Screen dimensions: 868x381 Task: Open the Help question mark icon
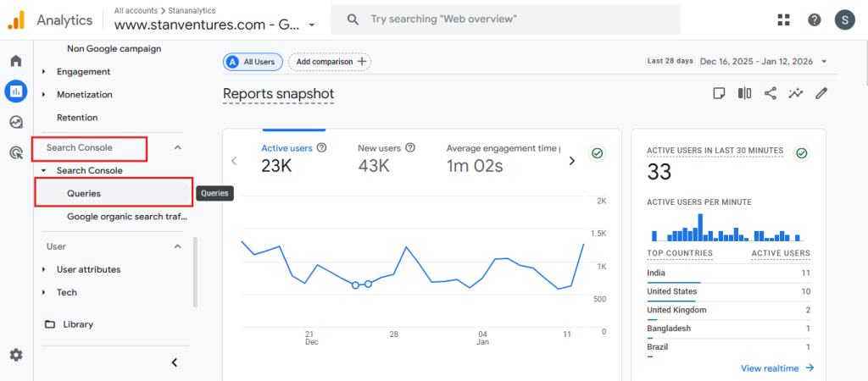click(x=814, y=19)
